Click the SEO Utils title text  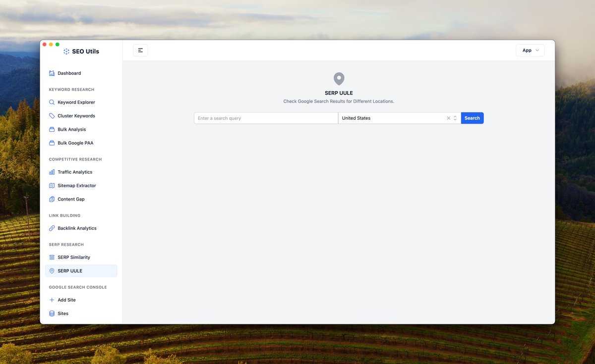[85, 52]
